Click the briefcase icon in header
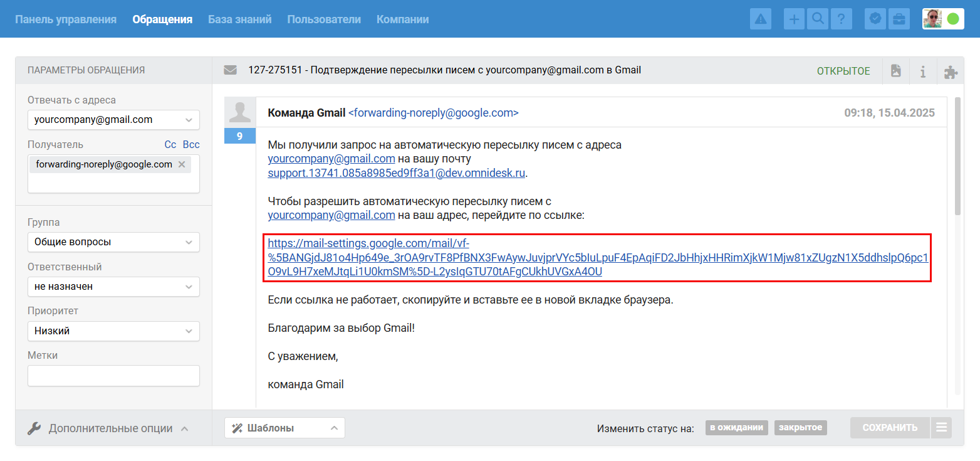The image size is (980, 461). [x=899, y=19]
